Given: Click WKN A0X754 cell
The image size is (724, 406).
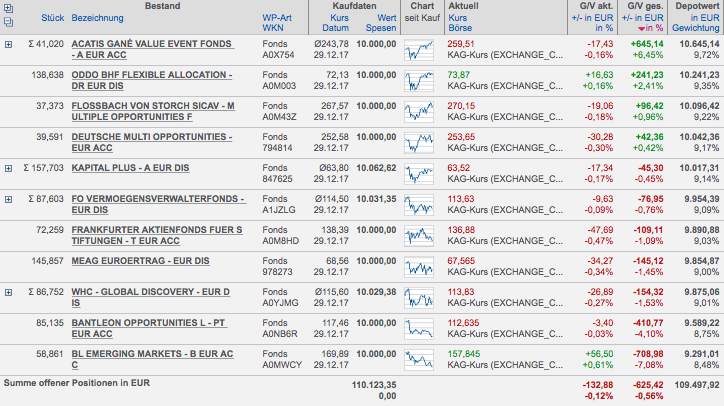Looking at the screenshot, I should coord(279,55).
